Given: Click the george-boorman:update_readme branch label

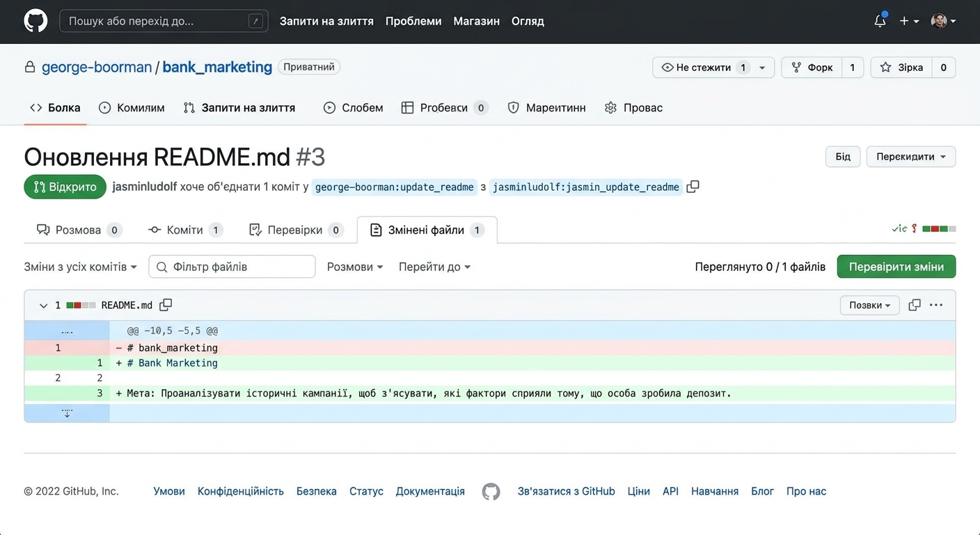Looking at the screenshot, I should (394, 187).
